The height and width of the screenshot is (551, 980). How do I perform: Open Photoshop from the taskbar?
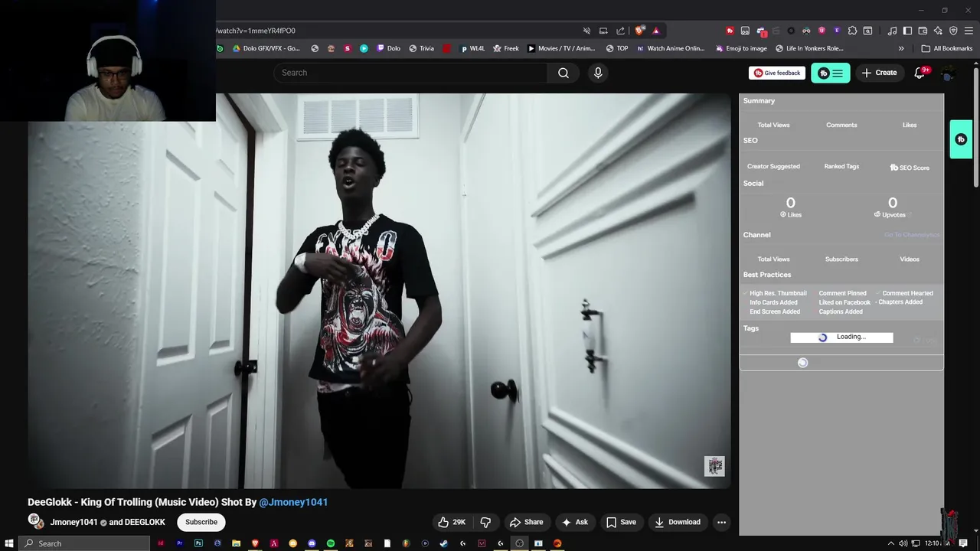[x=198, y=543]
